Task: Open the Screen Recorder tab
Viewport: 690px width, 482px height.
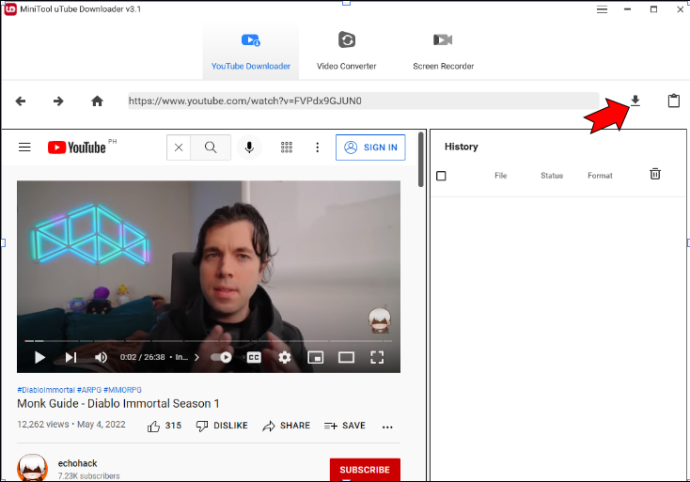Action: (x=443, y=52)
